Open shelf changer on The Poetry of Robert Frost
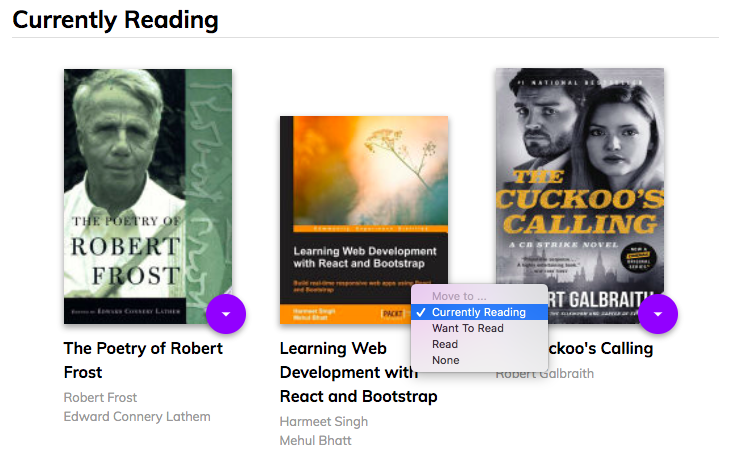 click(x=226, y=314)
